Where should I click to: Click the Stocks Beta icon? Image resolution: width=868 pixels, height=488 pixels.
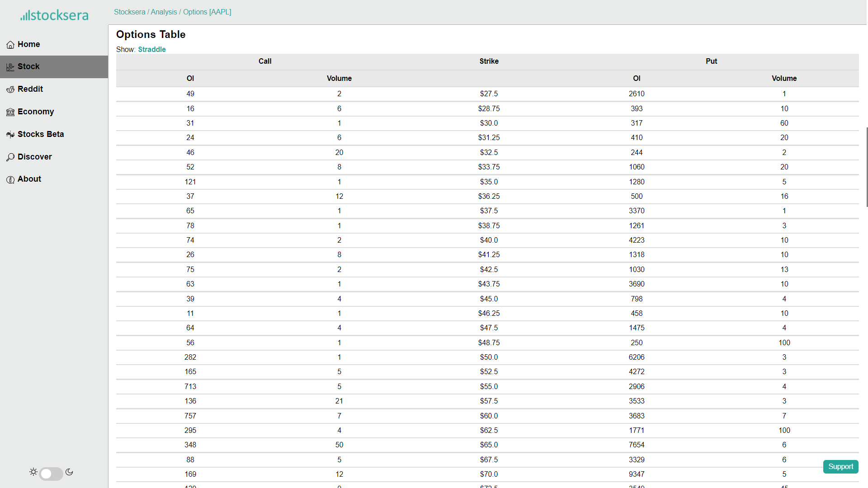pyautogui.click(x=10, y=135)
